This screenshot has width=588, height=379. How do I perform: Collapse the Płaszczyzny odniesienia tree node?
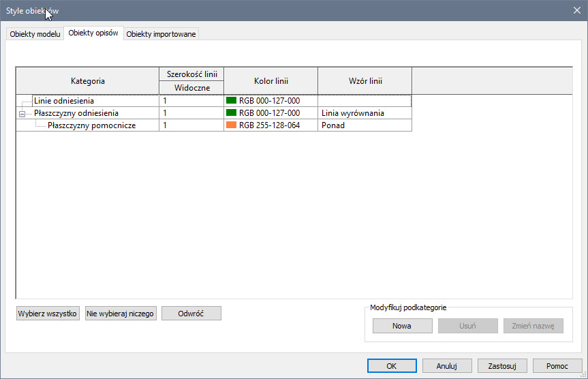(x=22, y=113)
